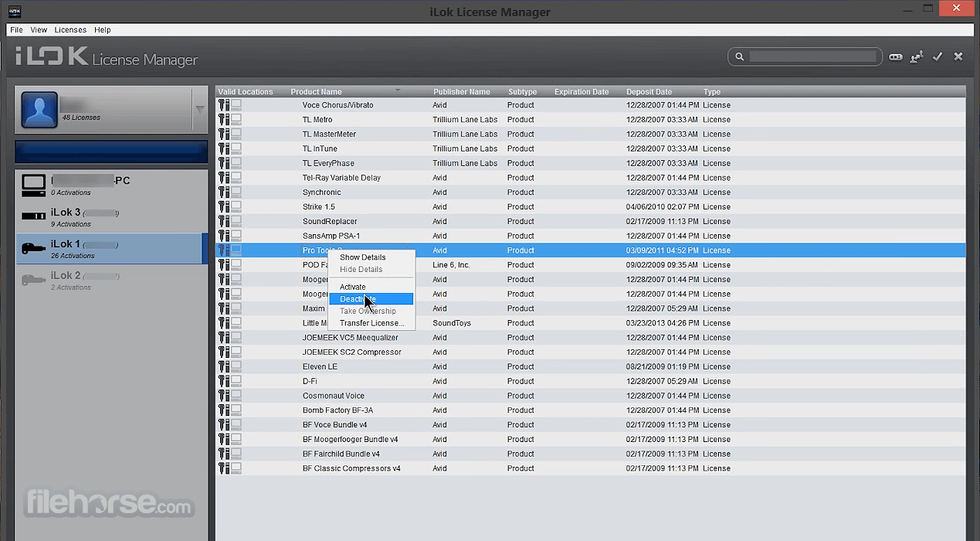The width and height of the screenshot is (980, 541).
Task: Click the X icon in the top toolbar
Action: tap(958, 56)
